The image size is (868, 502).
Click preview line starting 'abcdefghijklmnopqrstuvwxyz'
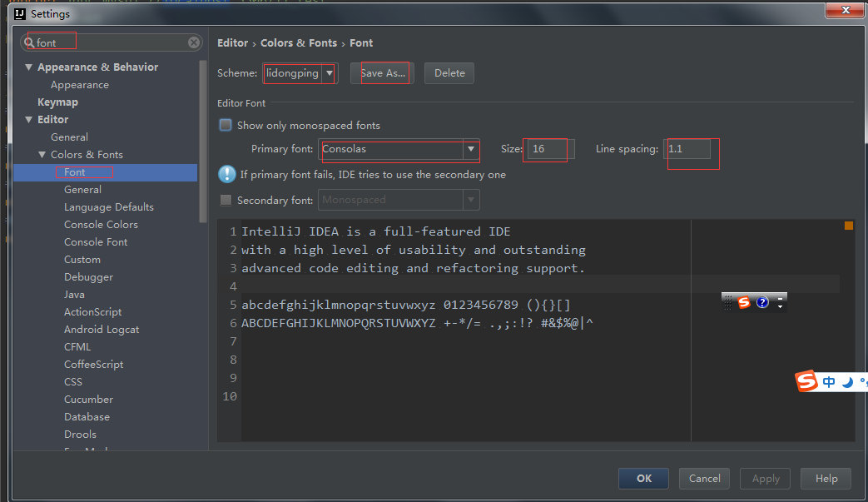click(x=406, y=305)
